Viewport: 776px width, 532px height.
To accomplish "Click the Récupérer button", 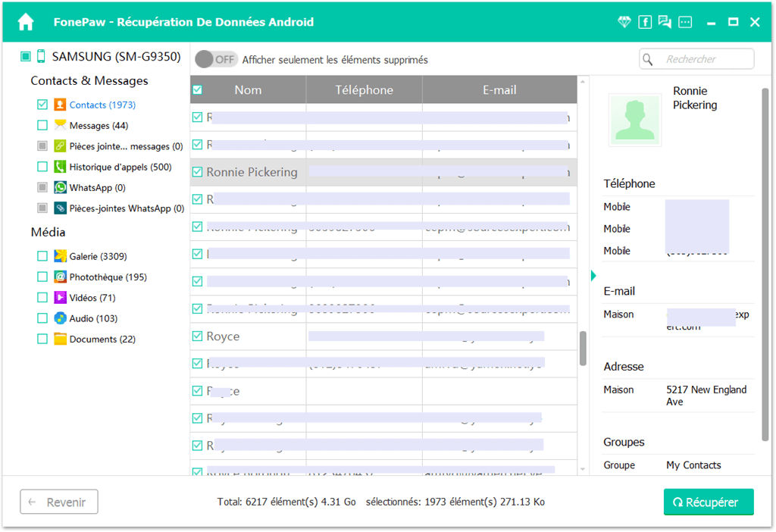I will [x=708, y=502].
